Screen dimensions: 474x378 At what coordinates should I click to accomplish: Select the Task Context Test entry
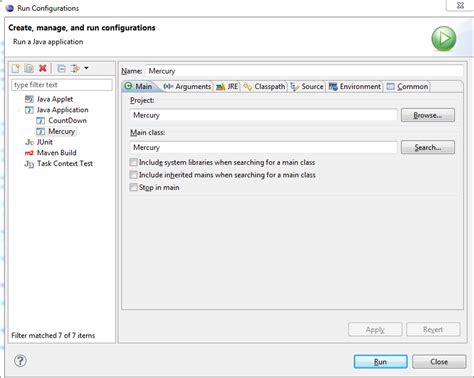65,163
